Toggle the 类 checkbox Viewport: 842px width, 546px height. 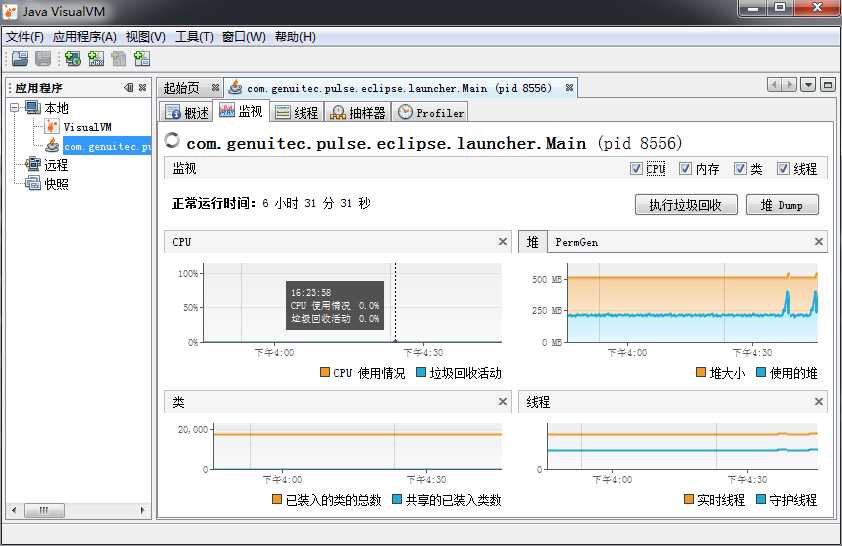(x=740, y=169)
